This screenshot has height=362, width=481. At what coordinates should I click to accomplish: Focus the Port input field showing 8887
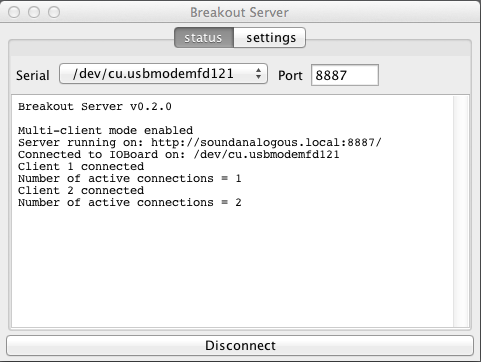345,75
